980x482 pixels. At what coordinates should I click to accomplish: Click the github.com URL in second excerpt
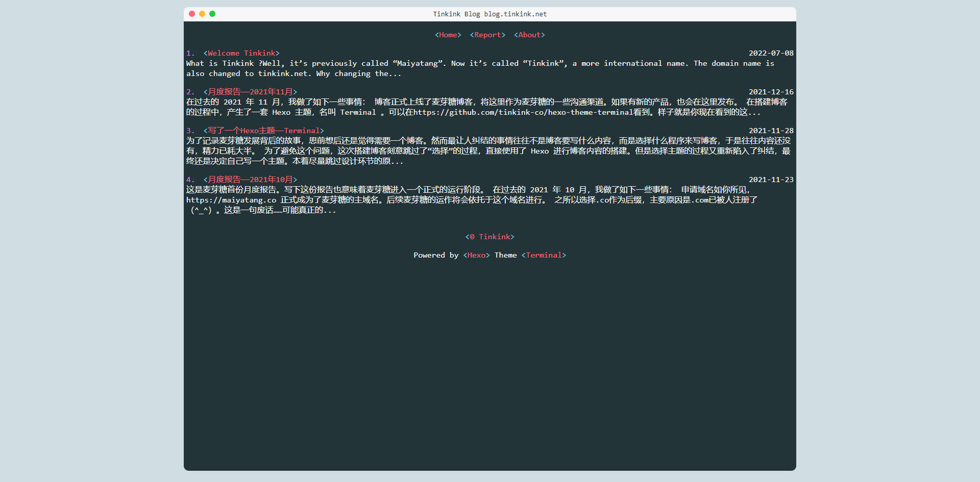click(x=523, y=112)
